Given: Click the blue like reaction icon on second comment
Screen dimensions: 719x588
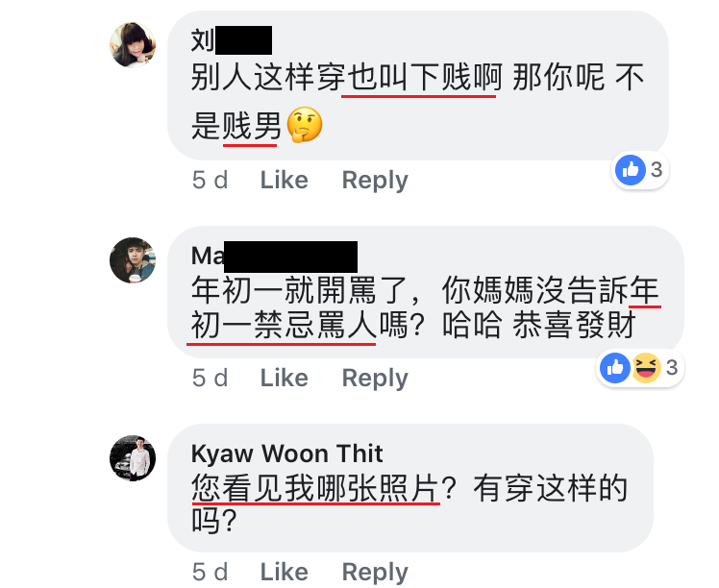Looking at the screenshot, I should (615, 368).
